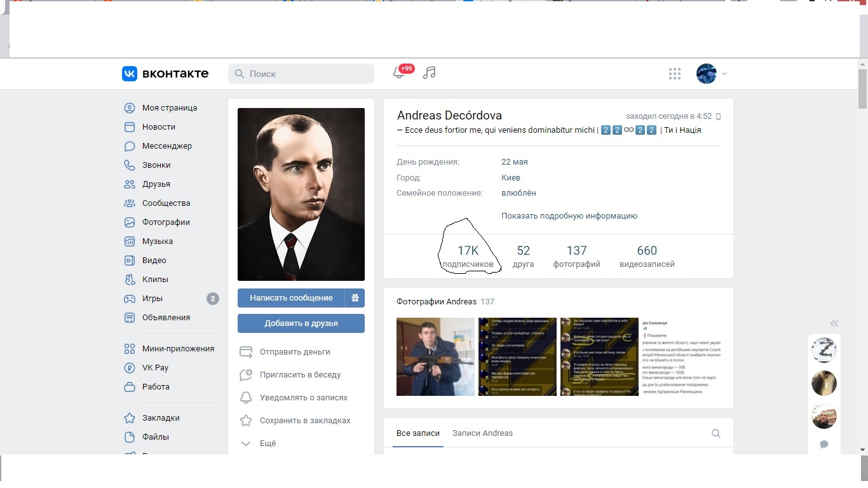Click the VK Pay ruble icon
The width and height of the screenshot is (868, 488).
[x=130, y=368]
